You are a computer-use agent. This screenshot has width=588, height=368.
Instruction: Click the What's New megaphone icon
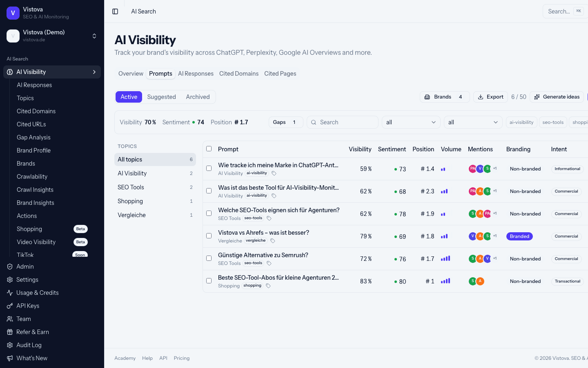(10, 358)
